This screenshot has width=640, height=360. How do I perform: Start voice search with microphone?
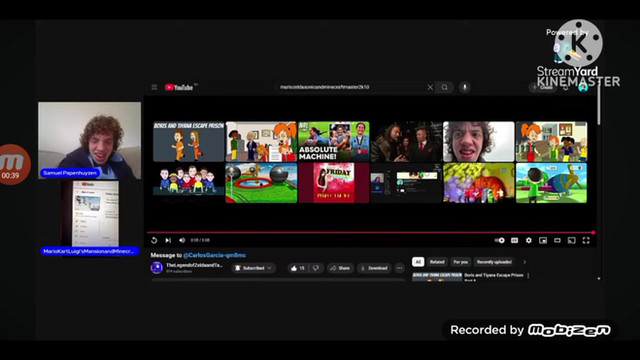(x=464, y=87)
